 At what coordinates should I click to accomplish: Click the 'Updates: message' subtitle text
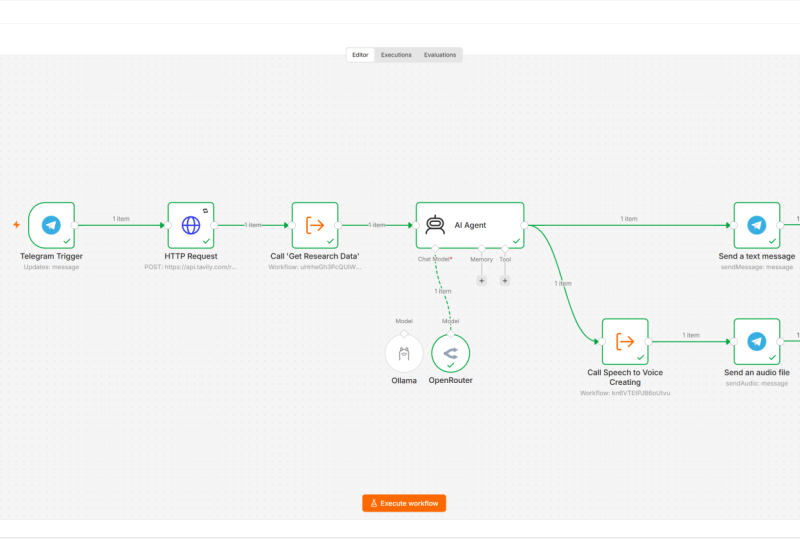tap(52, 267)
